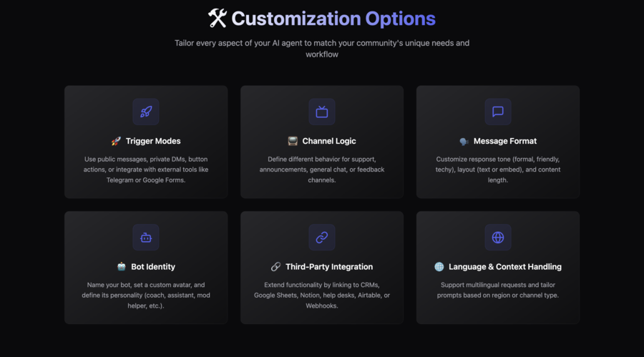The image size is (644, 357).
Task: Click the chat bubble icon above Message Format
Action: [x=498, y=112]
